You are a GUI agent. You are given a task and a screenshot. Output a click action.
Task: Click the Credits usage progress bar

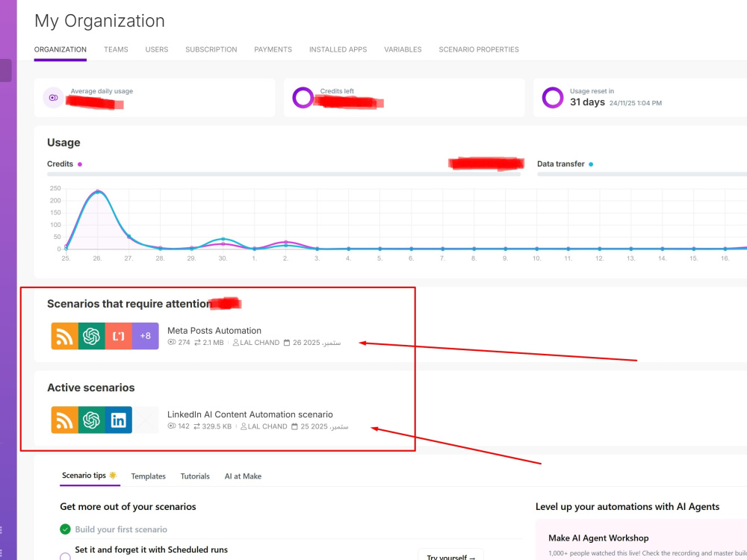(x=283, y=174)
